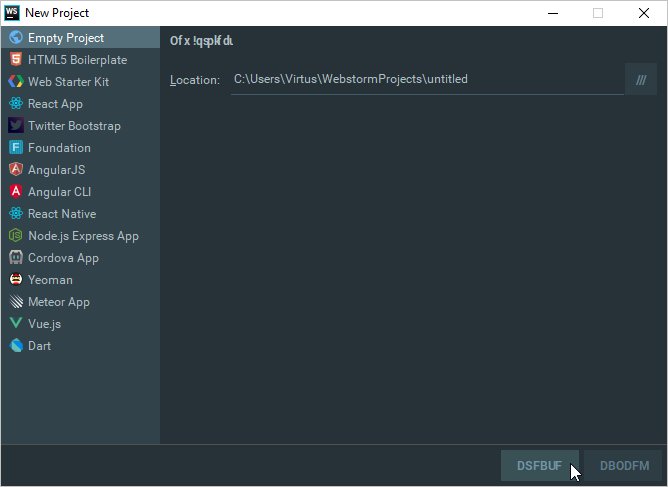The width and height of the screenshot is (668, 487).
Task: Click the Location label text
Action: tap(195, 80)
